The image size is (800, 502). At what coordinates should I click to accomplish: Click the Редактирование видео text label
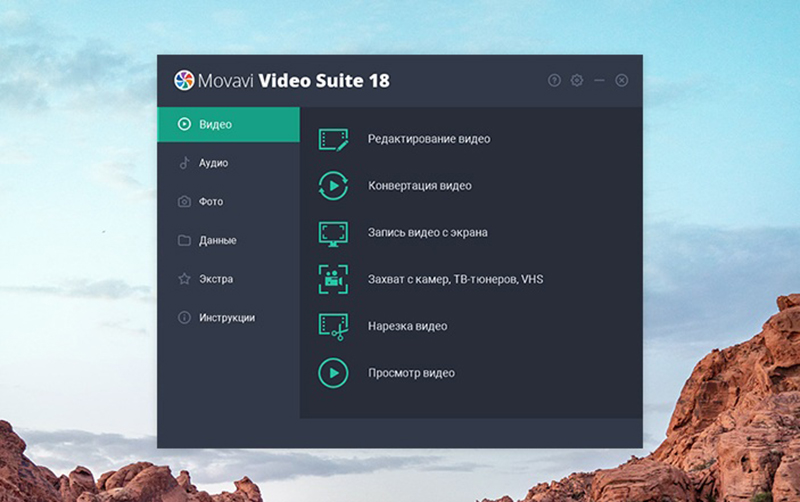[429, 139]
